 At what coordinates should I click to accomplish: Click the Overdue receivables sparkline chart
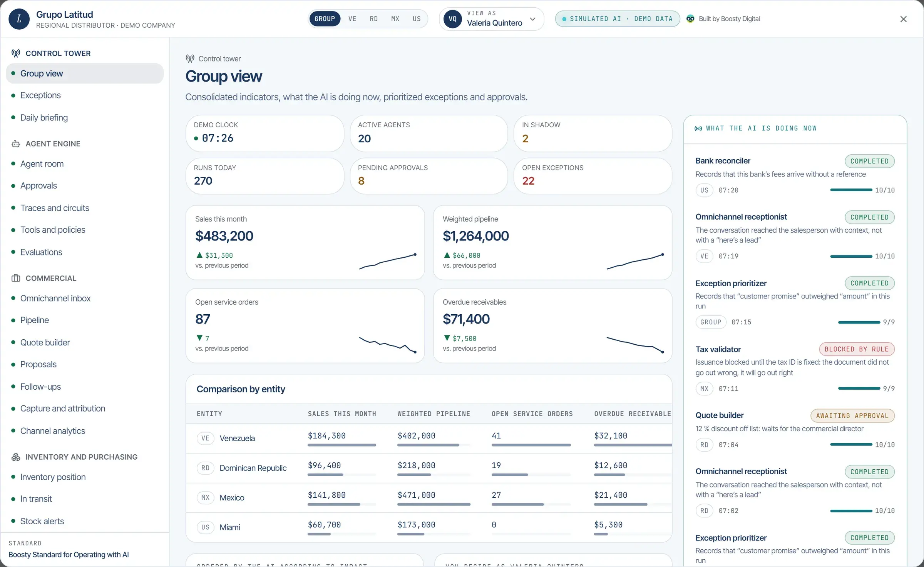(635, 345)
